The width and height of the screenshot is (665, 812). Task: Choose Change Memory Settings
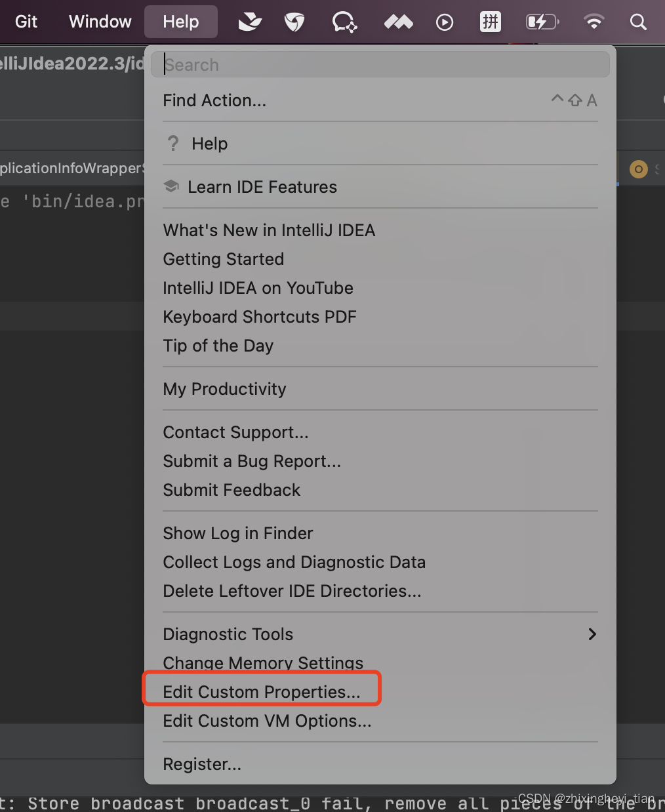tap(380, 663)
